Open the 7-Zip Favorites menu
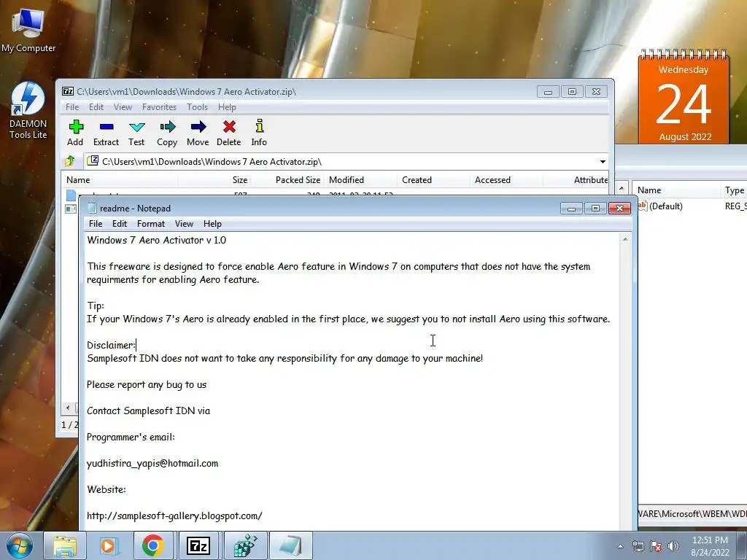This screenshot has width=747, height=560. [x=159, y=107]
